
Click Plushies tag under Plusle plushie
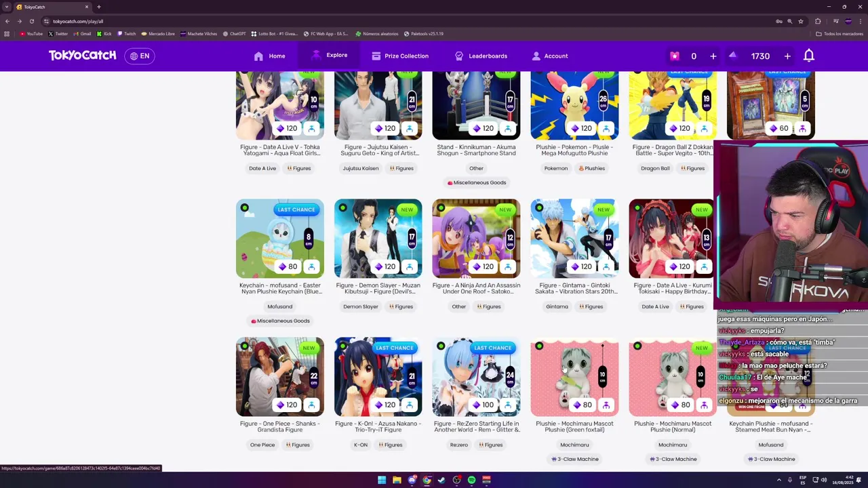[x=591, y=168]
